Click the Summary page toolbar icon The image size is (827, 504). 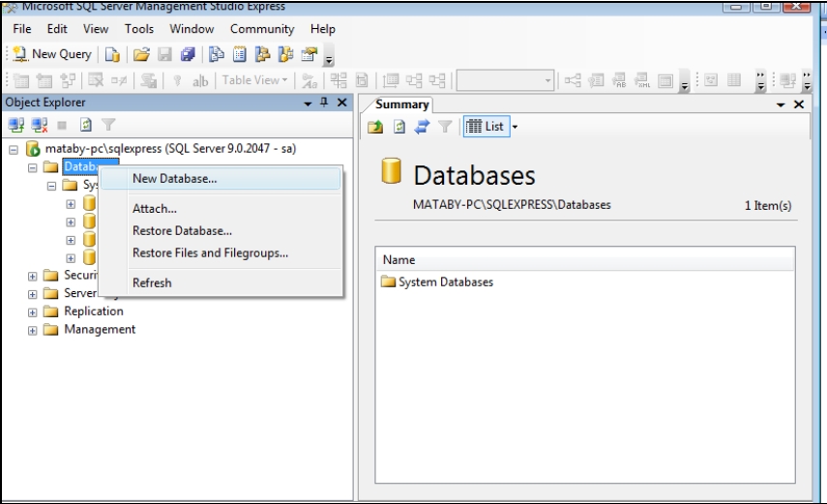(x=240, y=54)
